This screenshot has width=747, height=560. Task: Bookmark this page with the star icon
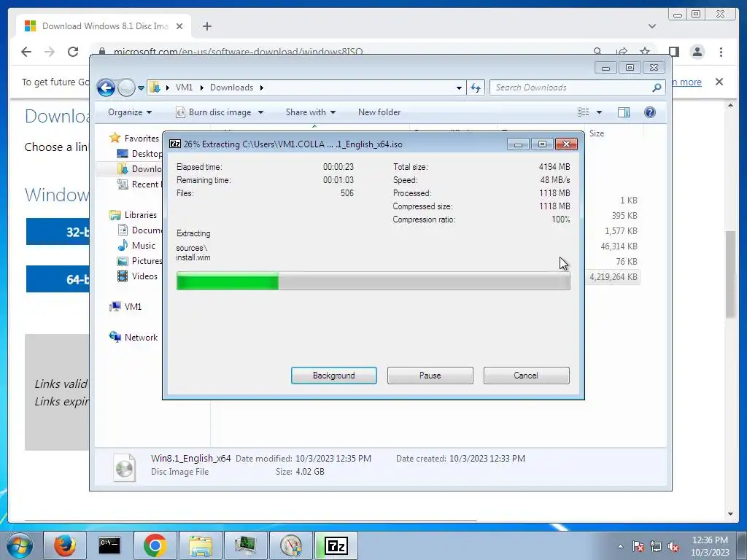(x=645, y=52)
